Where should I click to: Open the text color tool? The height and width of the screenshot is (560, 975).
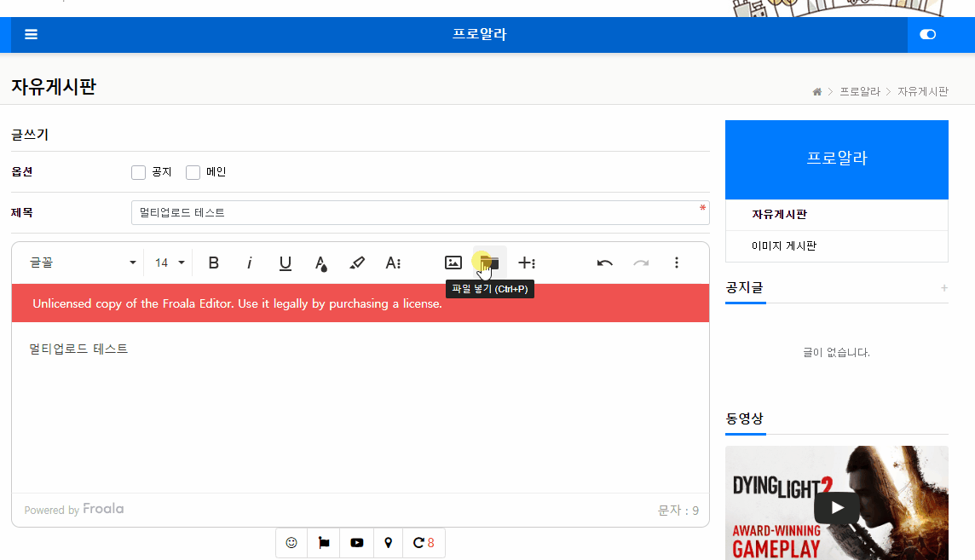pyautogui.click(x=321, y=263)
